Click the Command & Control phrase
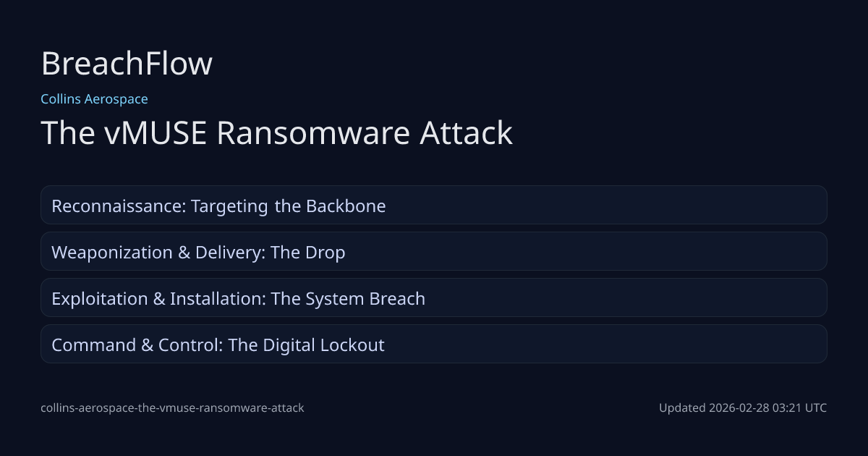The image size is (868, 456). point(136,345)
